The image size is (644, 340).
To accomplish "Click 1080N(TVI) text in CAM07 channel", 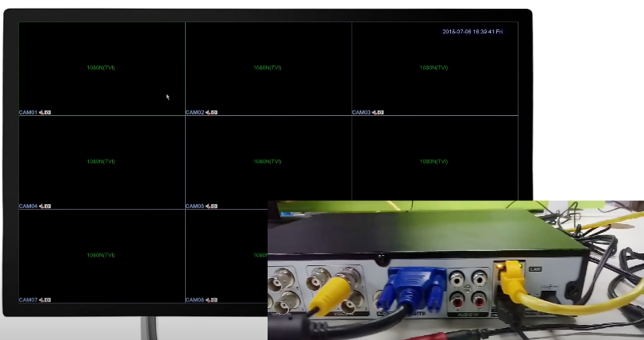I will [x=101, y=255].
